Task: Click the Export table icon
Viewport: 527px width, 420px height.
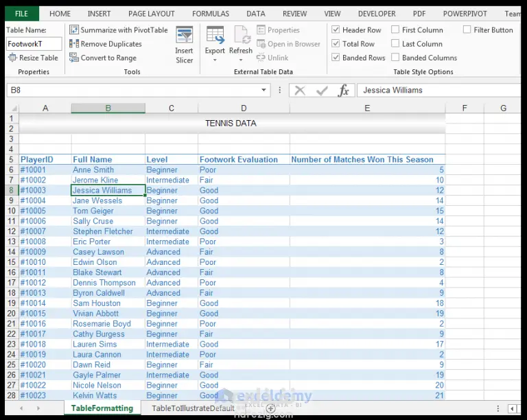Action: 215,36
